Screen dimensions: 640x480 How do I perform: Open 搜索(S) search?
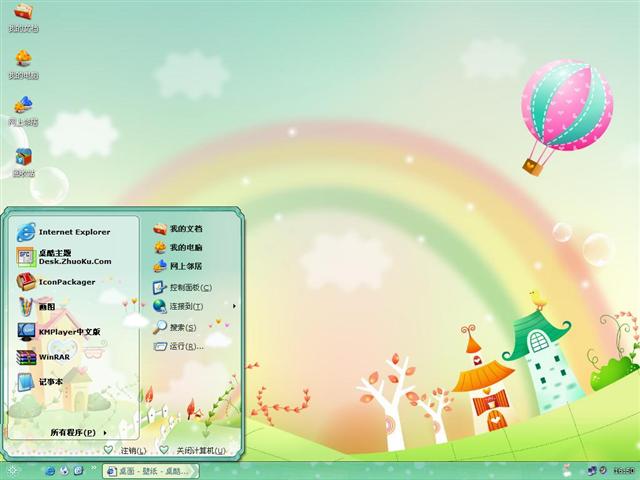point(175,327)
